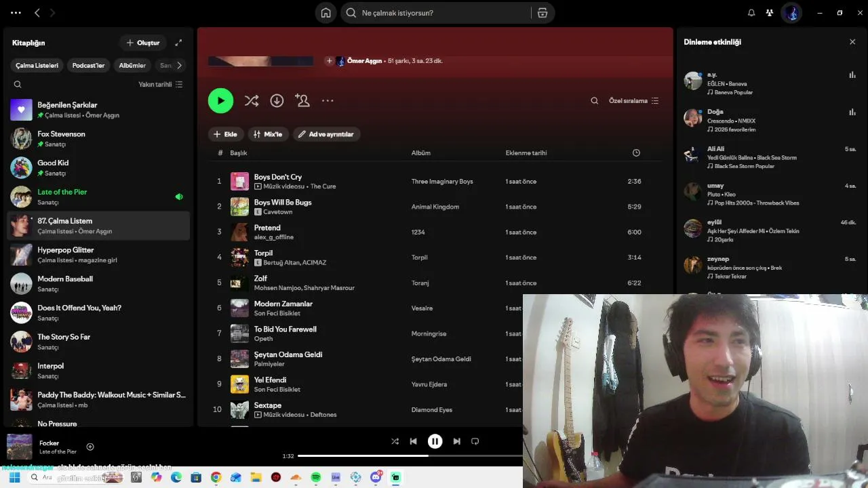Open Discord from the taskbar
The image size is (868, 488).
[x=376, y=477]
